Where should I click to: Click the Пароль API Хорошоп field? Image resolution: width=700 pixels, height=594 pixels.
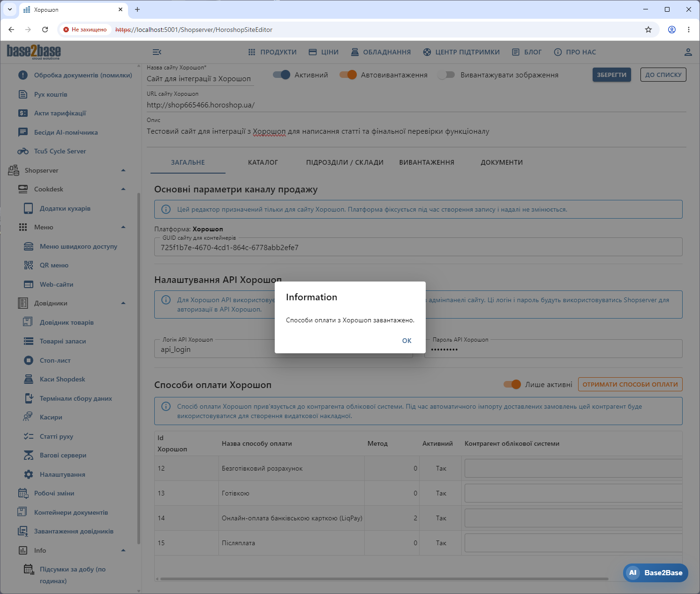tap(553, 349)
